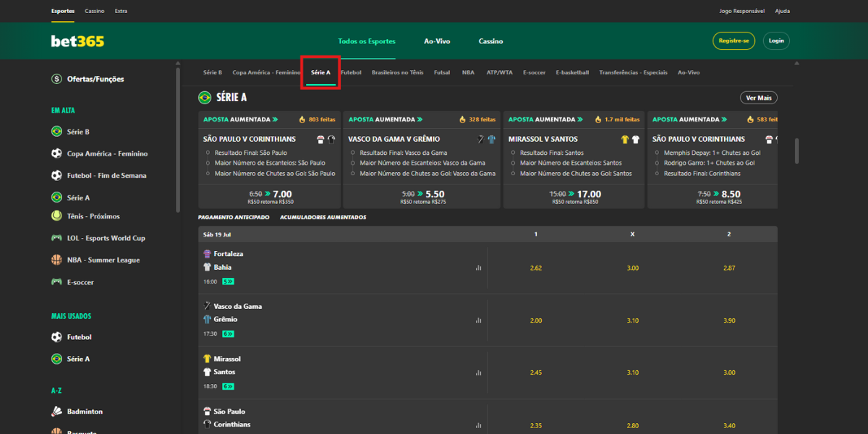This screenshot has height=434, width=868.
Task: Switch to the Ao-Vivo header tab
Action: (437, 41)
